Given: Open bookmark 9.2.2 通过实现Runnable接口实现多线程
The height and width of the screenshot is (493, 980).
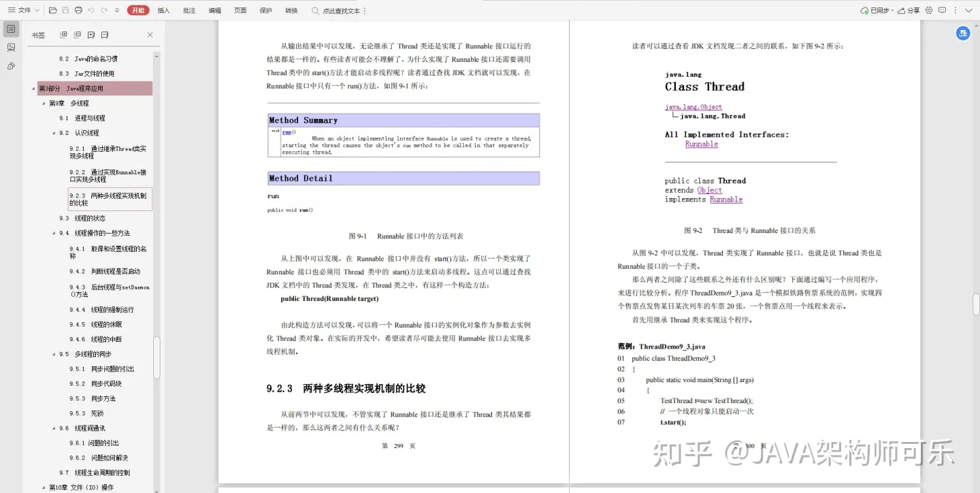Looking at the screenshot, I should click(108, 176).
